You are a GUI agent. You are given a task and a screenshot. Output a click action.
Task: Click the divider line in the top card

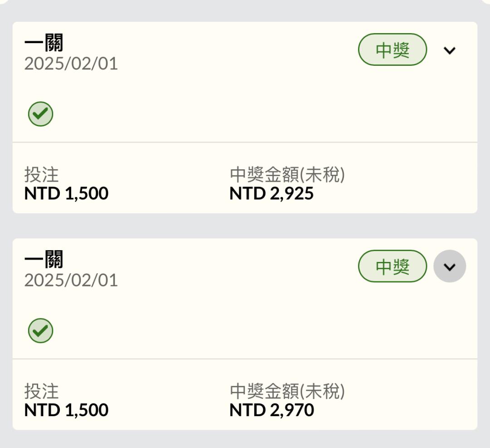245,142
